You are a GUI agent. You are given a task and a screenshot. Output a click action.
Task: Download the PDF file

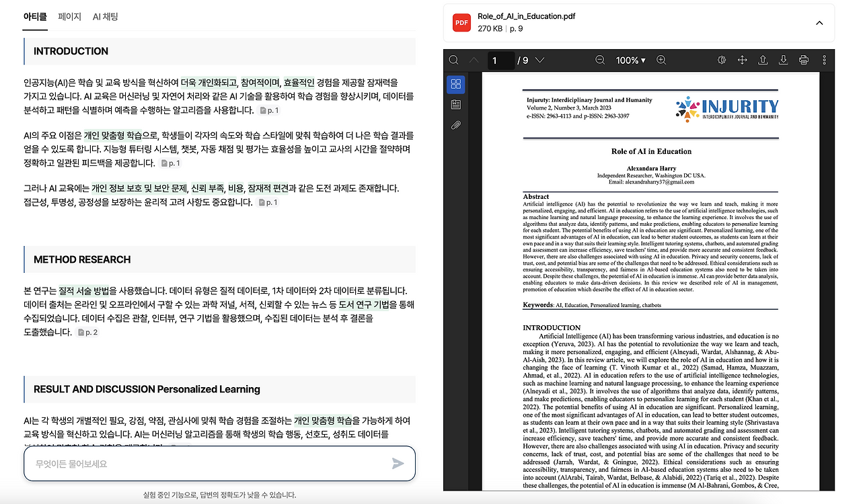782,60
